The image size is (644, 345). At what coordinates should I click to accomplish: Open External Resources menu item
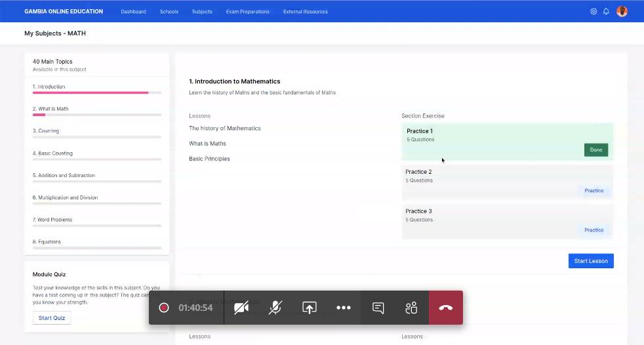click(306, 12)
